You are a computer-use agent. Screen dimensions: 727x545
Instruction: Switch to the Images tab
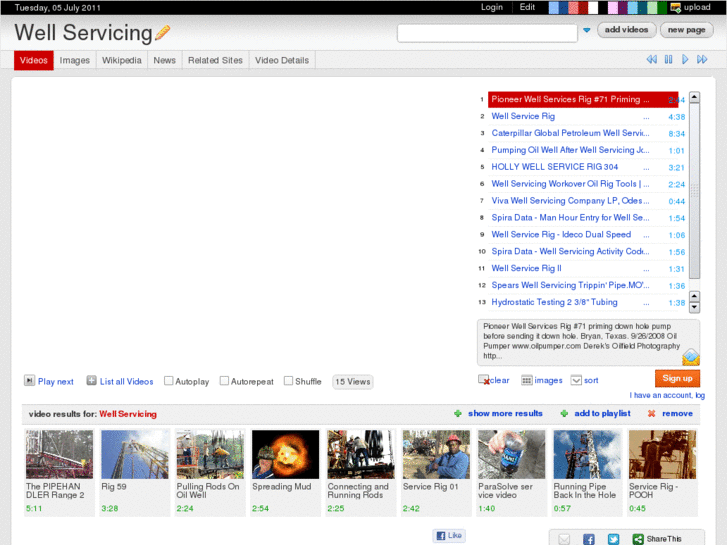[75, 60]
